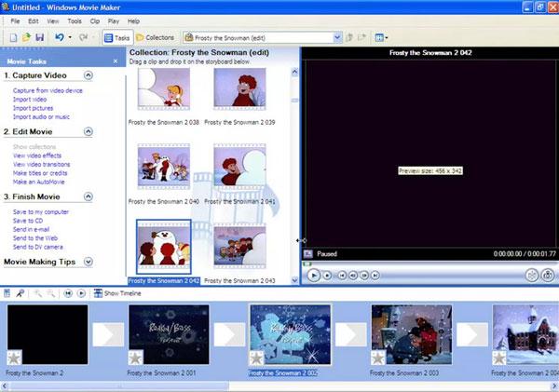Open the Edit menu

pyautogui.click(x=34, y=21)
